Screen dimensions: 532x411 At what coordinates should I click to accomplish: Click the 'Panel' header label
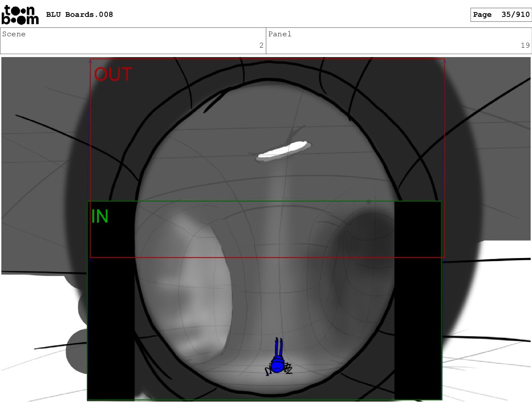[280, 34]
